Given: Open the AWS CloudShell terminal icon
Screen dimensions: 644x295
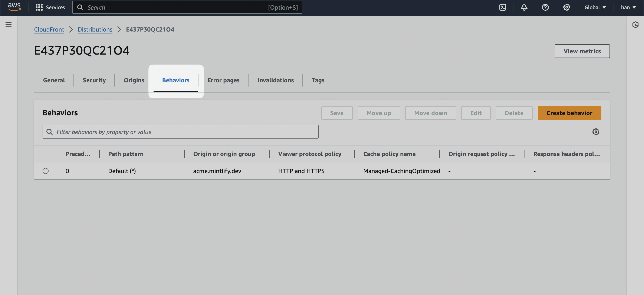Looking at the screenshot, I should pos(503,7).
